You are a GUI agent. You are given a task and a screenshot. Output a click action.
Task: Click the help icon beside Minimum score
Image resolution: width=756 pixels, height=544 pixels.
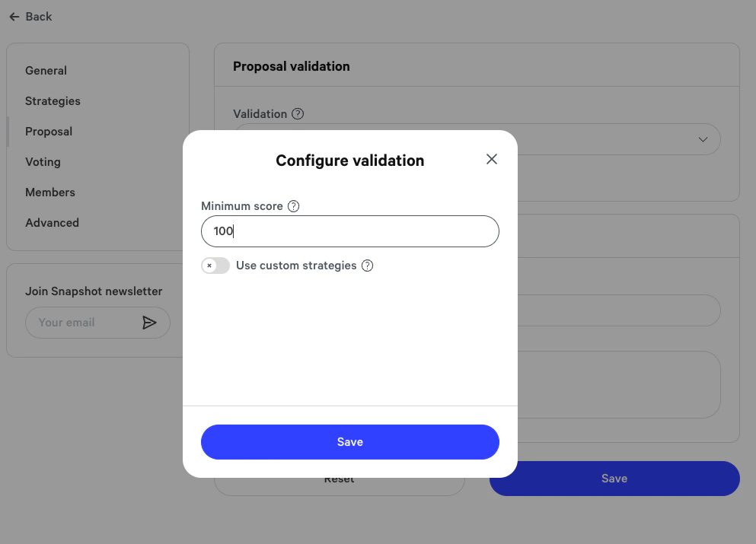click(x=293, y=205)
